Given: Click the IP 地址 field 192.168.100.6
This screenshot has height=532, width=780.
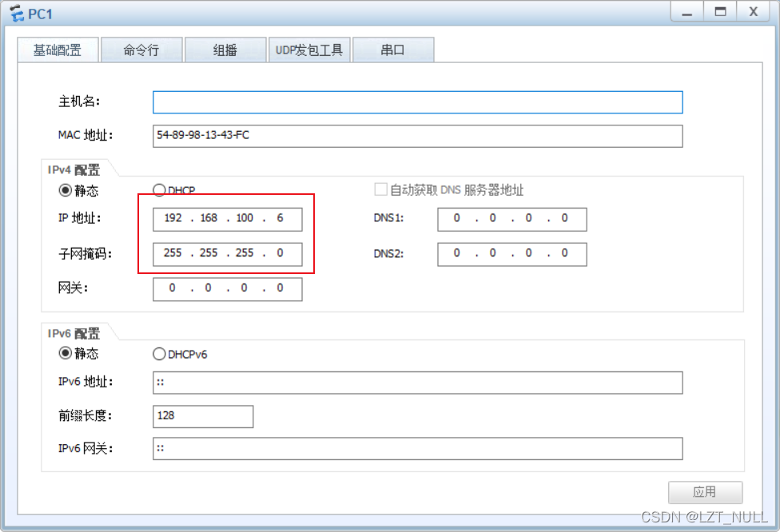Looking at the screenshot, I should (227, 219).
